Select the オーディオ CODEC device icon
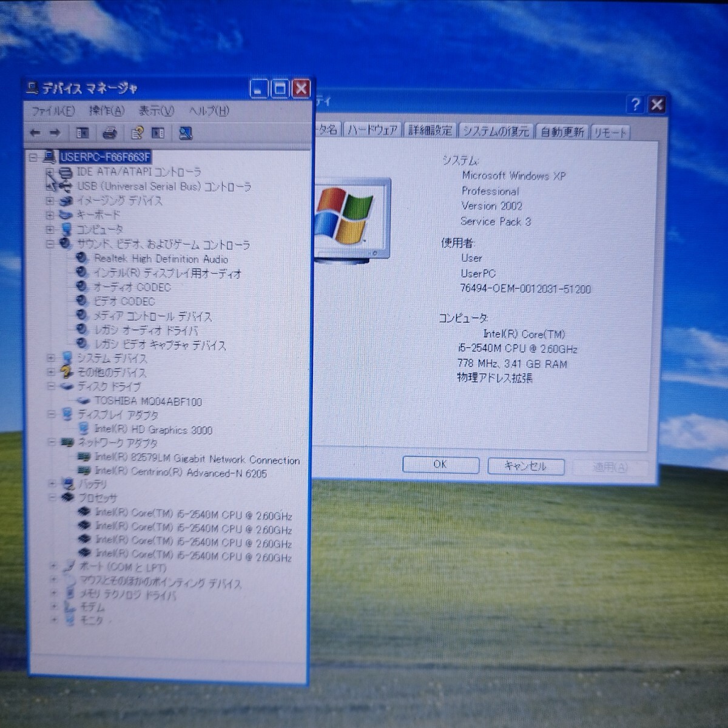This screenshot has width=728, height=728. pos(83,286)
